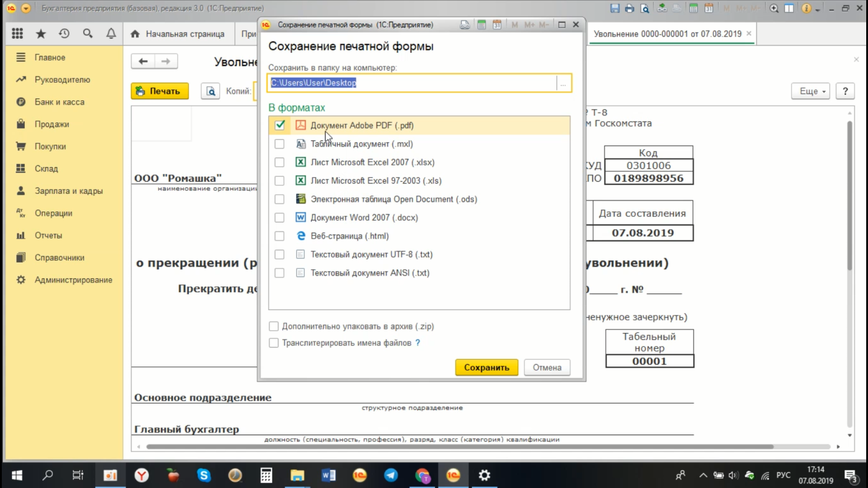Click the Сохранить button
Screen dimensions: 868x488
[487, 367]
